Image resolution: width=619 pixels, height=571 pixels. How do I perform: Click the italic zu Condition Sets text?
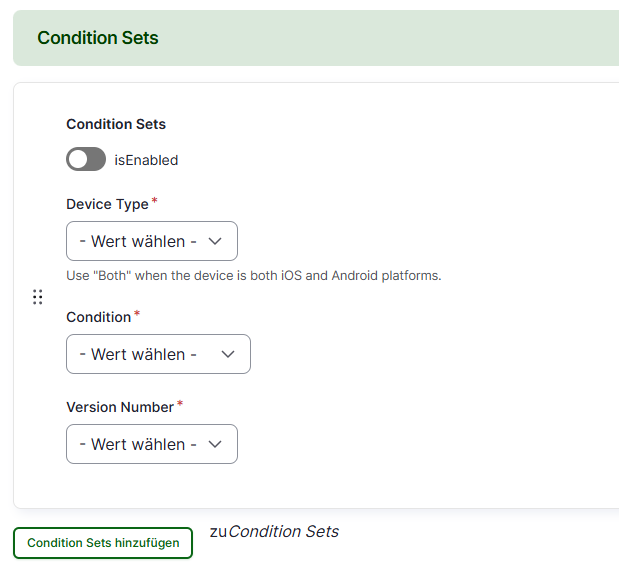tap(274, 532)
